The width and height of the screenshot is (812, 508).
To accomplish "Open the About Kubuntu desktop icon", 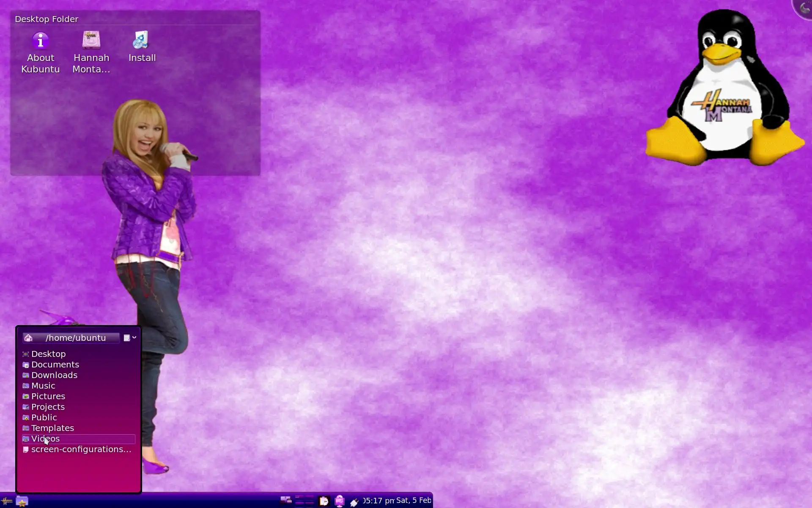I will click(41, 41).
